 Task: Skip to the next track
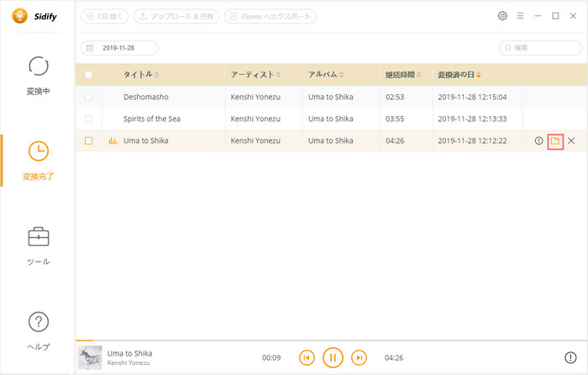(359, 357)
